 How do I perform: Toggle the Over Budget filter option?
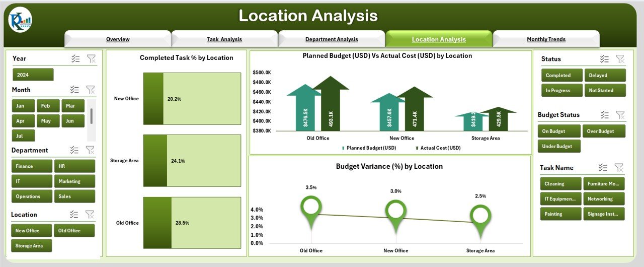click(x=604, y=131)
